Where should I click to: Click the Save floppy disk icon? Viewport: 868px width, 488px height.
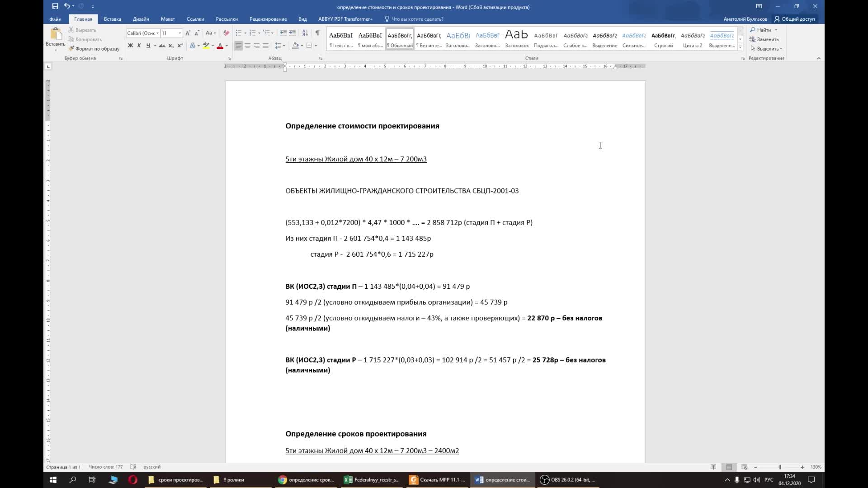(x=55, y=6)
